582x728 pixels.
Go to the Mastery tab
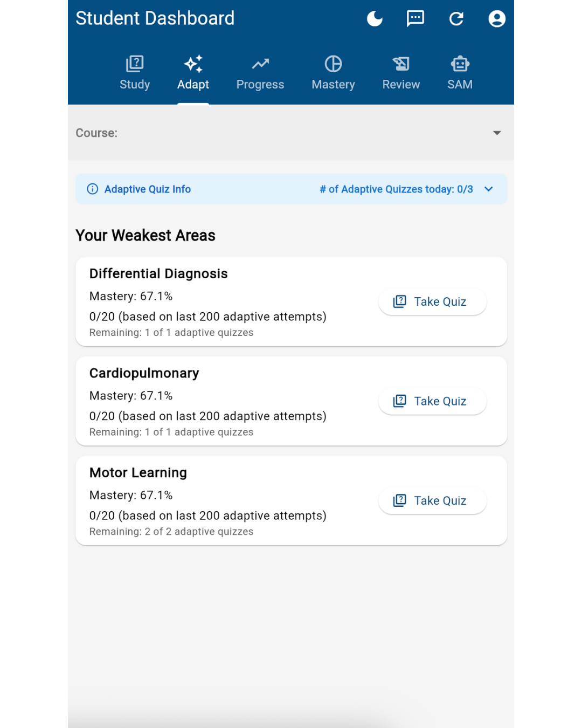333,73
